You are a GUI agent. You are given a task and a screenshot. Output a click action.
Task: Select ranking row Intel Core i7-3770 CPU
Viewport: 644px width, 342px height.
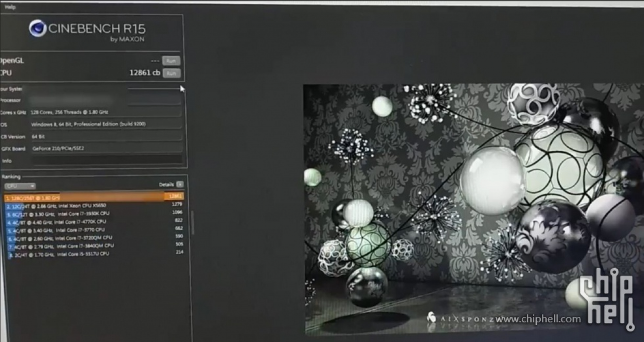coord(94,229)
